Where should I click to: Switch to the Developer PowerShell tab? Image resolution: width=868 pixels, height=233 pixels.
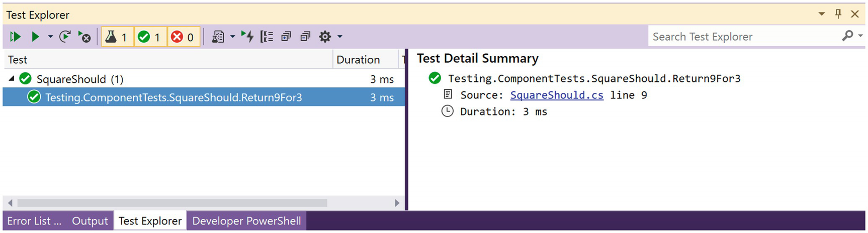coord(246,221)
